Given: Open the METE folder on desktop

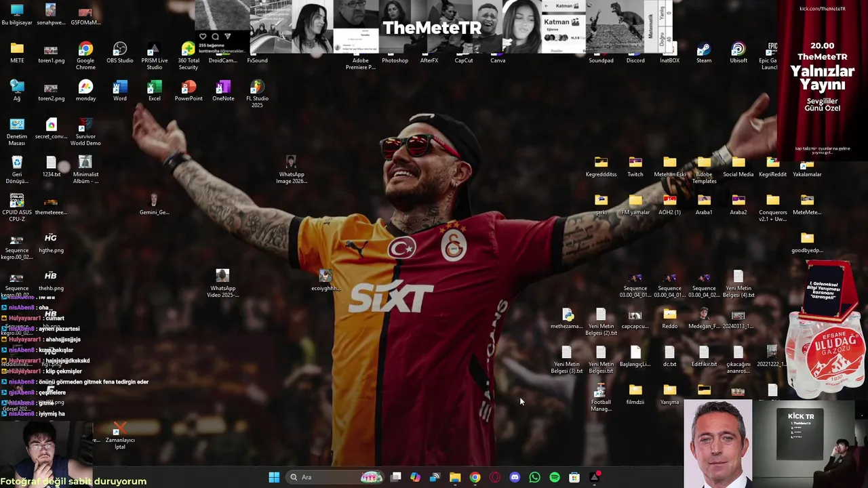Looking at the screenshot, I should pyautogui.click(x=17, y=52).
